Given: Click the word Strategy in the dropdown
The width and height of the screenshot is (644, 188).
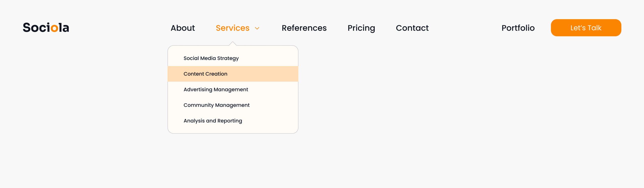Looking at the screenshot, I should pos(228,58).
